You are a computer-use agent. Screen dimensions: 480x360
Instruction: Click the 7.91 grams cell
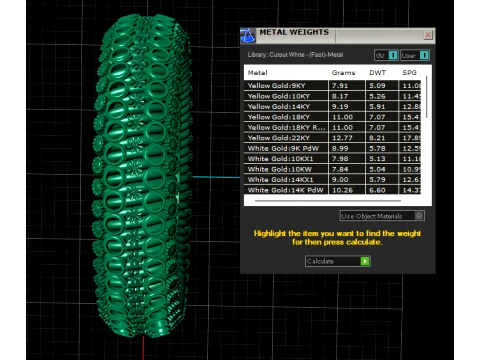(347, 86)
